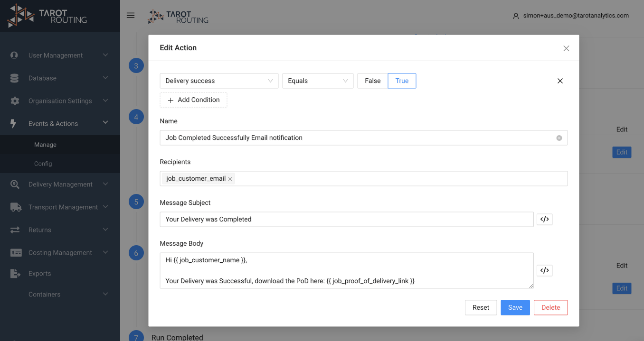Click the Returns arrows icon
Image resolution: width=644 pixels, height=341 pixels.
coord(15,230)
